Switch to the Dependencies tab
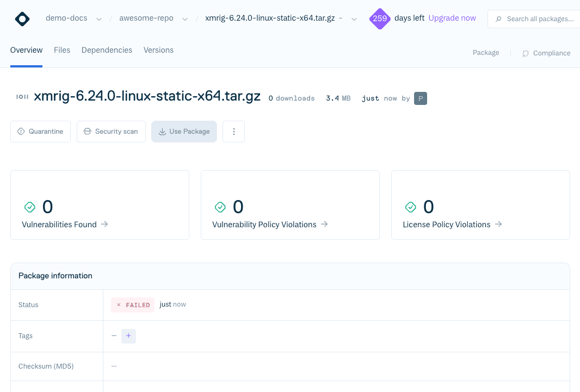The width and height of the screenshot is (580, 392). (107, 50)
